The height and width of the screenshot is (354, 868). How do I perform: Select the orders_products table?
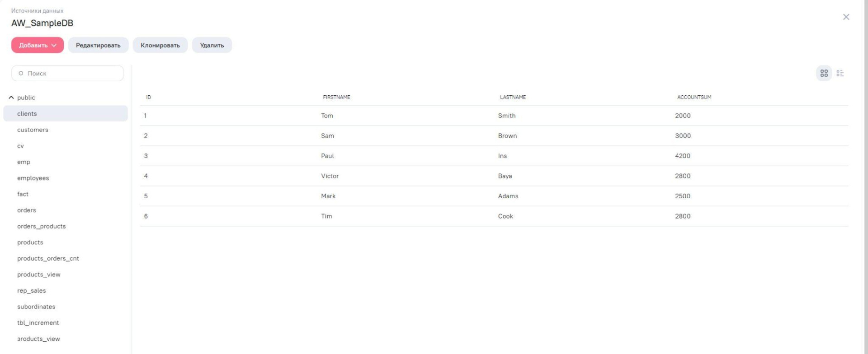tap(42, 226)
